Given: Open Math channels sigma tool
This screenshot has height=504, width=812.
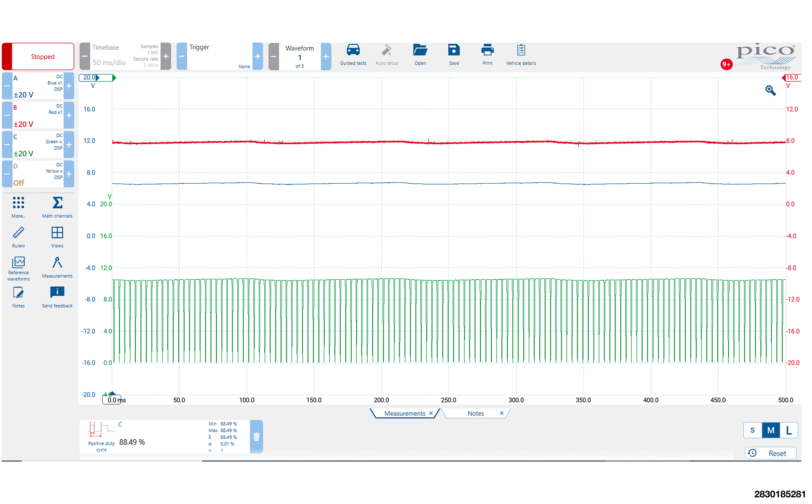Looking at the screenshot, I should click(57, 203).
